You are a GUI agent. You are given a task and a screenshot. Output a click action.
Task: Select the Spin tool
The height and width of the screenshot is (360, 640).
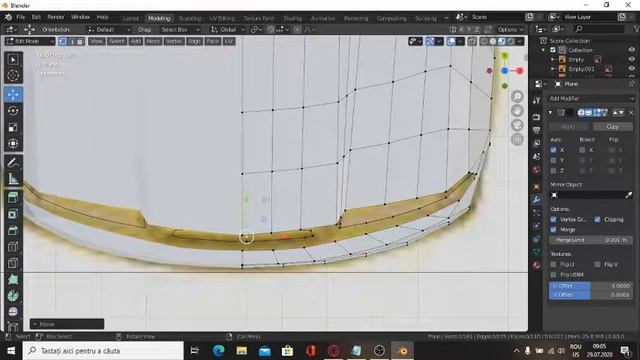pos(13,296)
